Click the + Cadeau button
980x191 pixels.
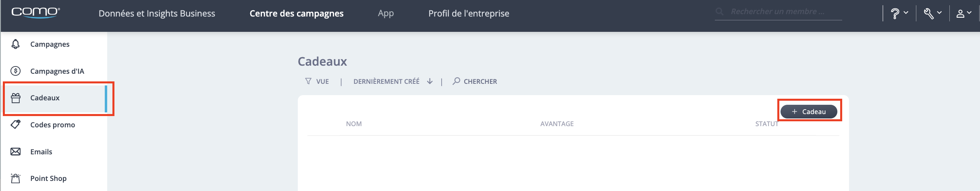809,112
